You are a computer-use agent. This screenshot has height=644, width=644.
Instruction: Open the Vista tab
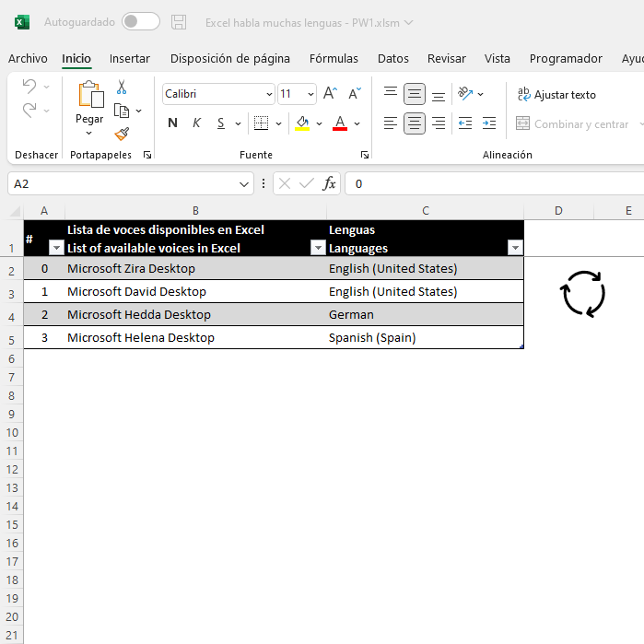(497, 59)
